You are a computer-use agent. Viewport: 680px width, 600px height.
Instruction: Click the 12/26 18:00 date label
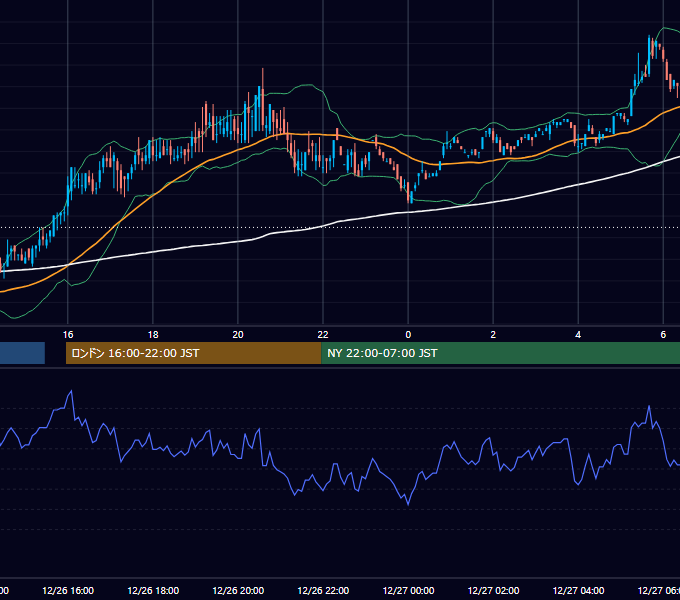(x=153, y=591)
